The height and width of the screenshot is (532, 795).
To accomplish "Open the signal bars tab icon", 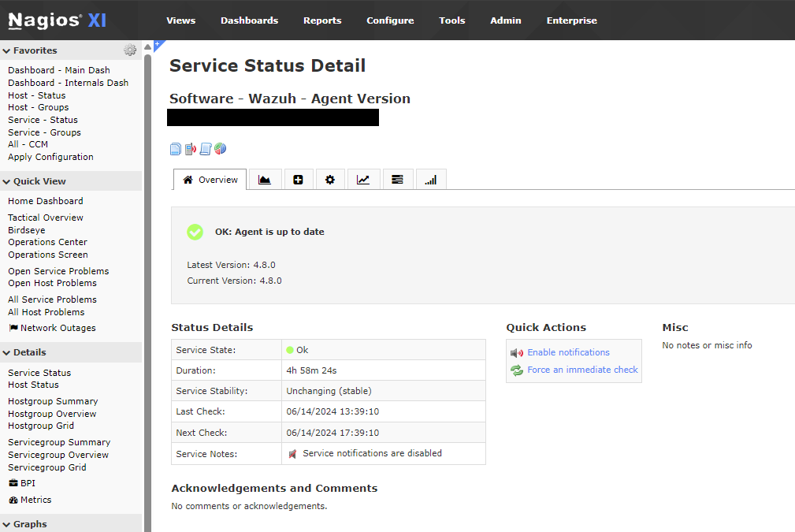I will point(430,180).
